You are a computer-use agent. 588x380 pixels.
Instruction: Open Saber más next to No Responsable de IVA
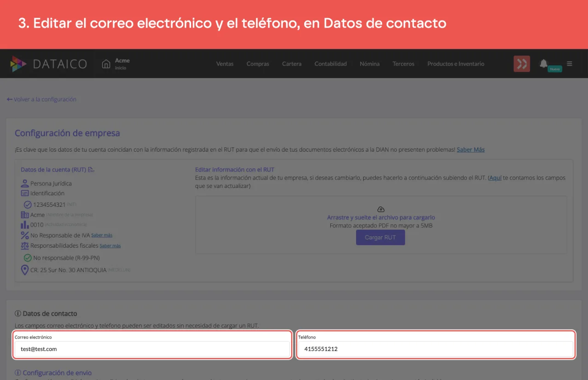[x=102, y=235]
